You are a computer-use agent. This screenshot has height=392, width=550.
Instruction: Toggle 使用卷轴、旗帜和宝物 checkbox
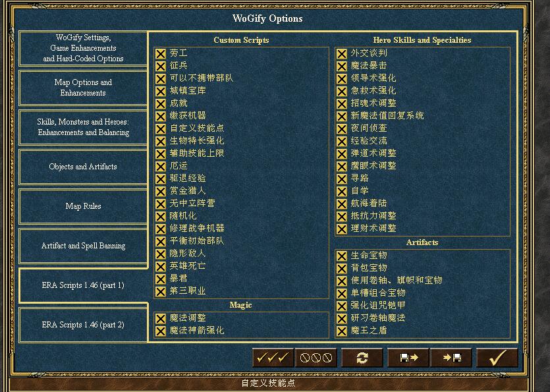(342, 281)
